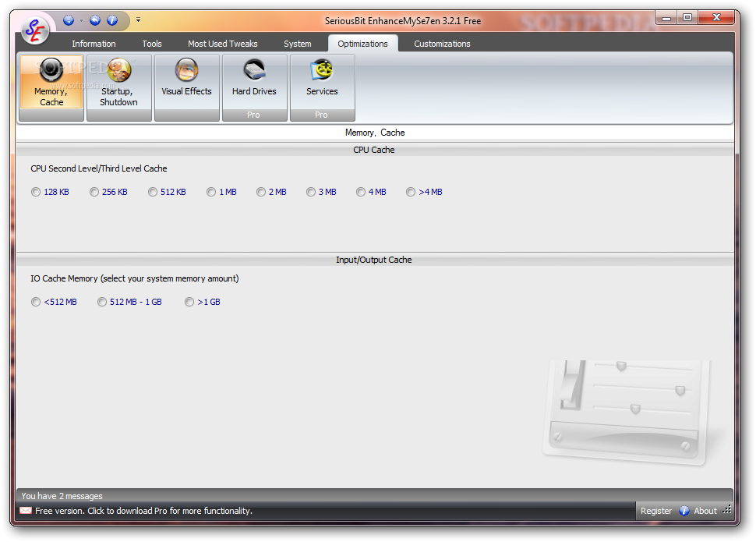Screen dimensions: 756x542
Task: Select the >4 MB CPU cache option
Action: (x=424, y=192)
